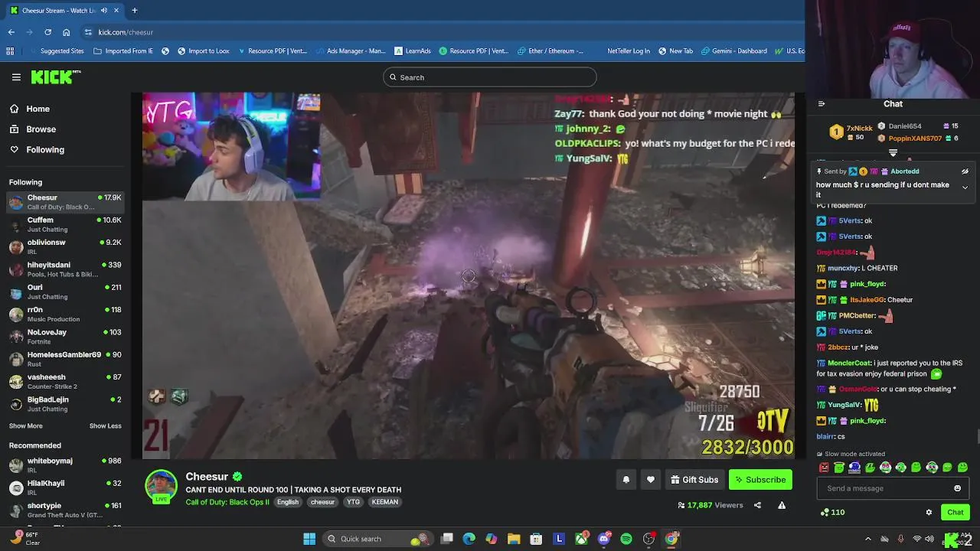Open the 110 channel points balance
Screen dimensions: 980x551
point(832,512)
